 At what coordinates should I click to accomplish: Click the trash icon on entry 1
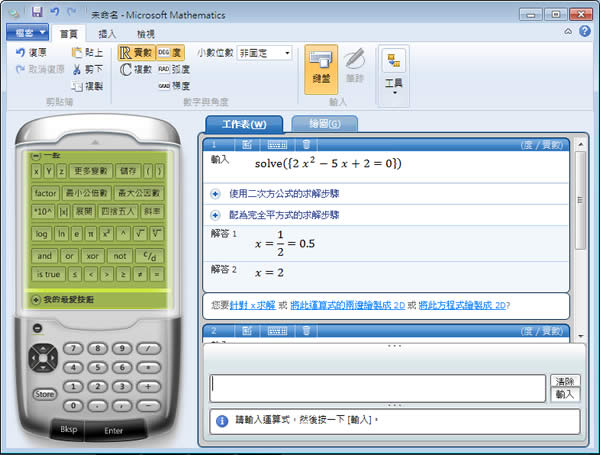(307, 144)
